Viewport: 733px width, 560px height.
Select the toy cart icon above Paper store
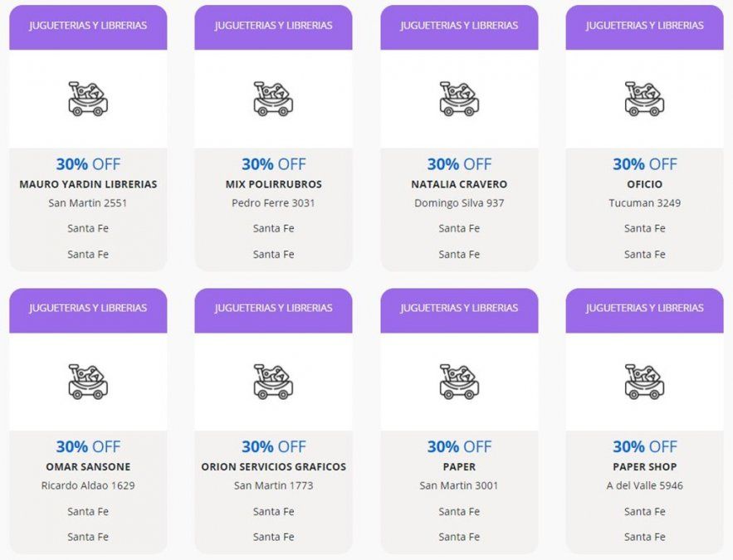click(459, 382)
